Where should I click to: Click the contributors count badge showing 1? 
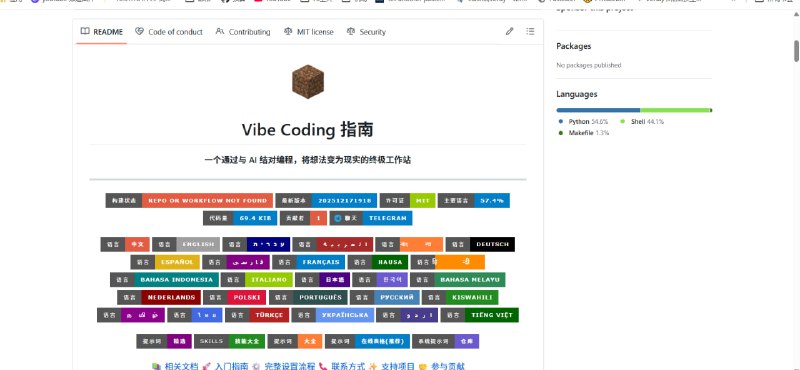point(303,218)
